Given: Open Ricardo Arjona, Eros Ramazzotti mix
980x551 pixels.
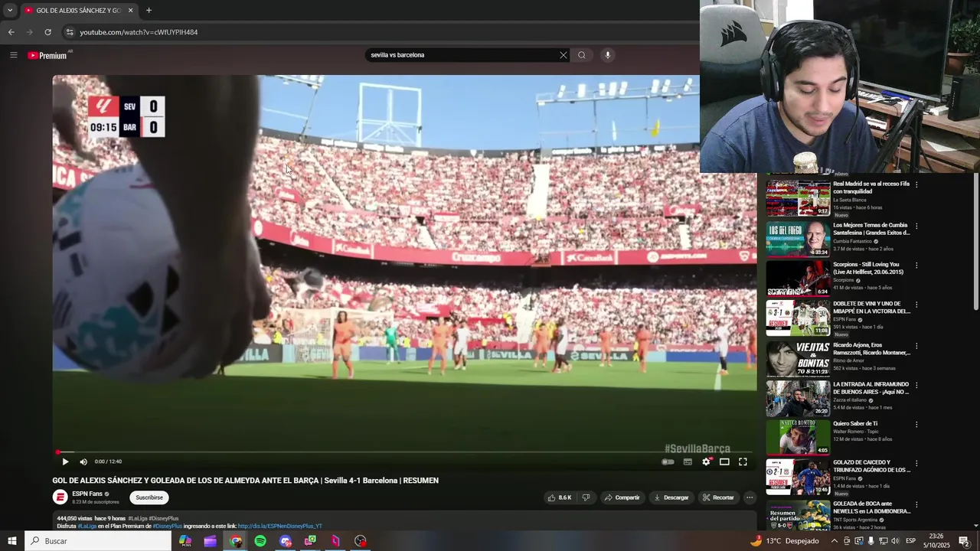Looking at the screenshot, I should click(871, 349).
